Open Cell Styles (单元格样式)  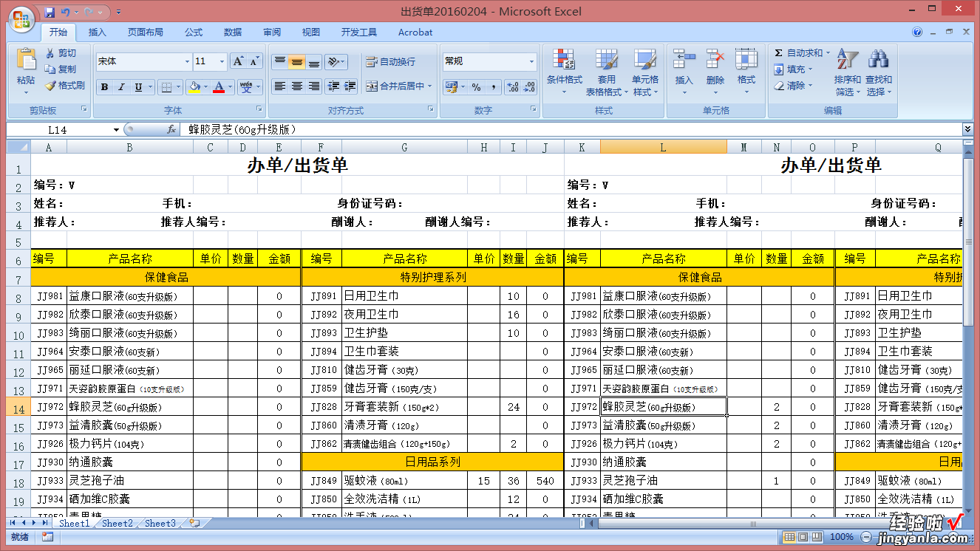point(645,72)
